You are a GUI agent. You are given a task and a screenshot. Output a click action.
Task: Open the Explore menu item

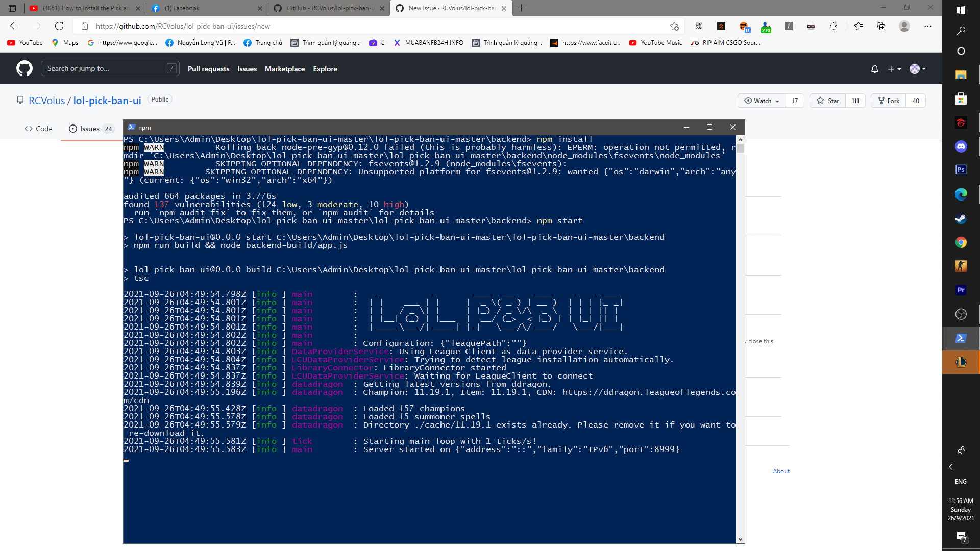click(x=325, y=69)
